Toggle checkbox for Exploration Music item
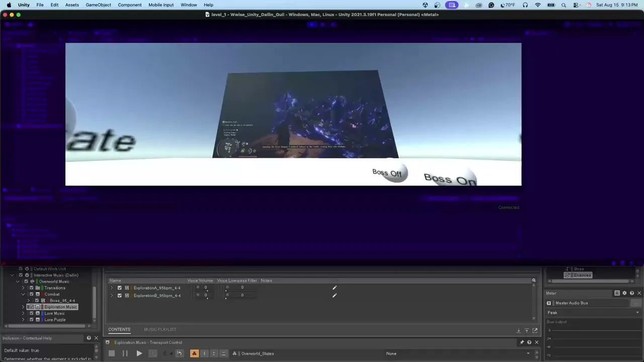Viewport: 644px width, 362px height. [x=31, y=307]
